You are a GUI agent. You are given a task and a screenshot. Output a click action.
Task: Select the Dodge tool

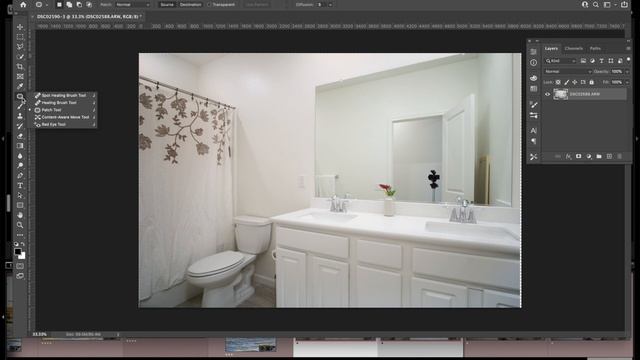pos(20,166)
